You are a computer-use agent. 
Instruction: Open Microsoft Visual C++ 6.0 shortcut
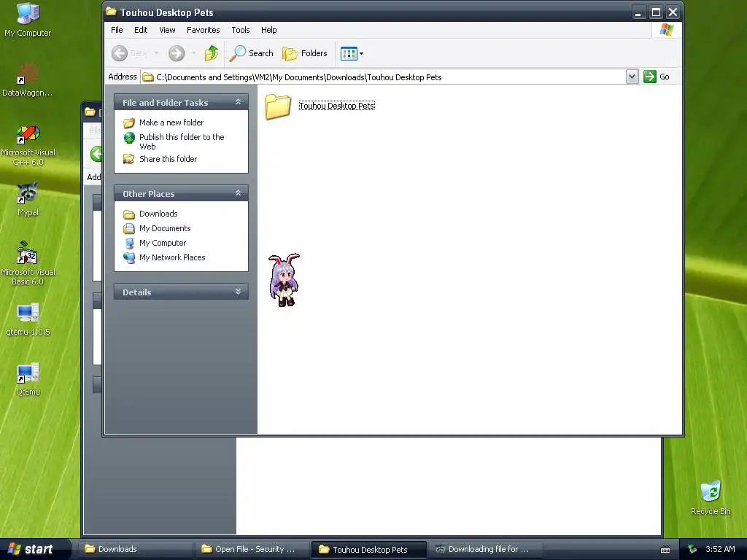click(28, 145)
